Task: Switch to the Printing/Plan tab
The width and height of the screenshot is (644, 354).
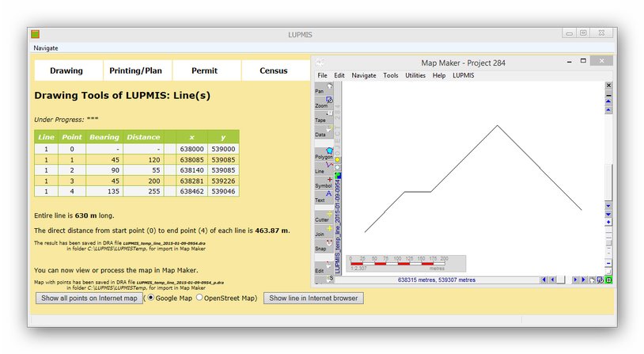Action: 138,70
